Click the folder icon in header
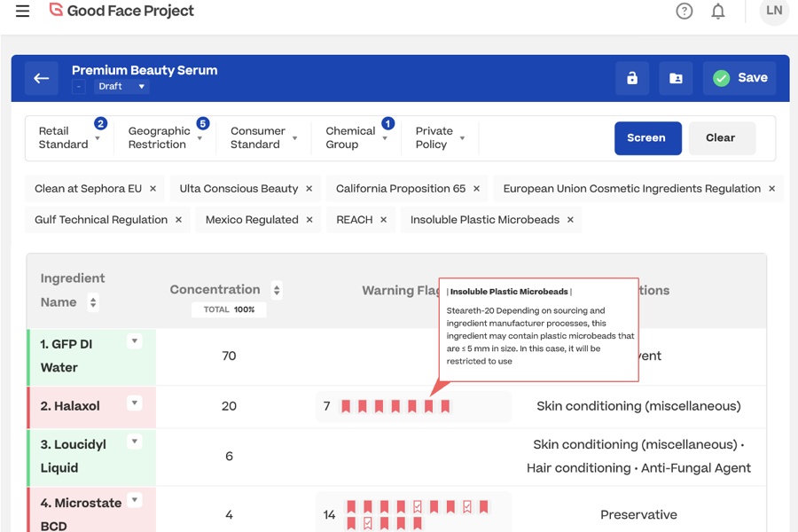798x532 pixels. (676, 78)
